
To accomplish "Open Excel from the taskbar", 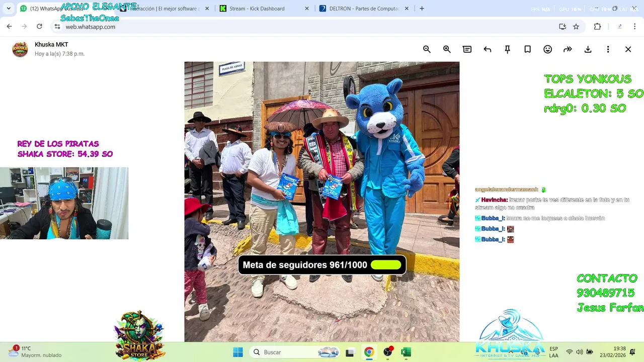I will point(406,352).
